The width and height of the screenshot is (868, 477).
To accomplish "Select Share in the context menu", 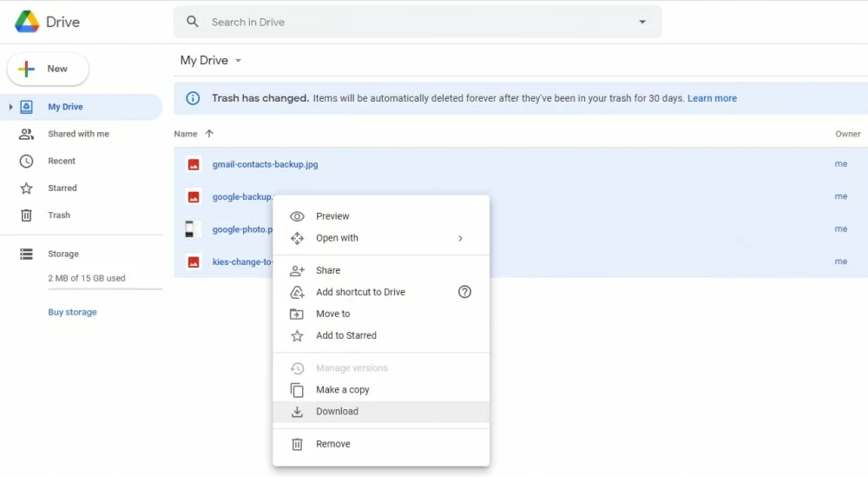I will click(x=328, y=270).
